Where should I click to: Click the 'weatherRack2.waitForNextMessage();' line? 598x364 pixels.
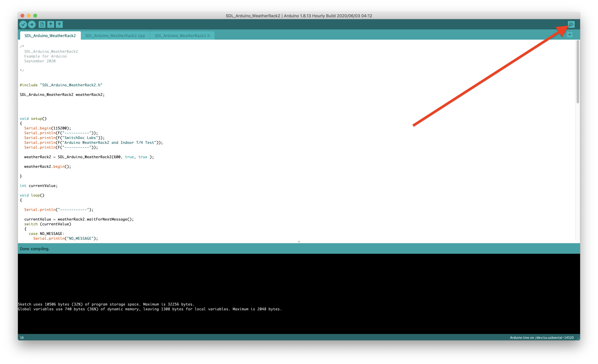79,219
